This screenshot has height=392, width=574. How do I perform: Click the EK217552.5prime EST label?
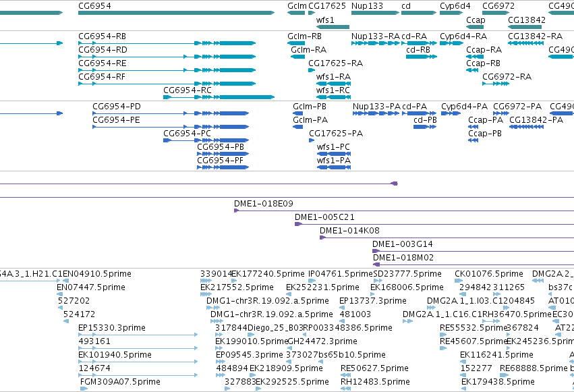pyautogui.click(x=237, y=287)
